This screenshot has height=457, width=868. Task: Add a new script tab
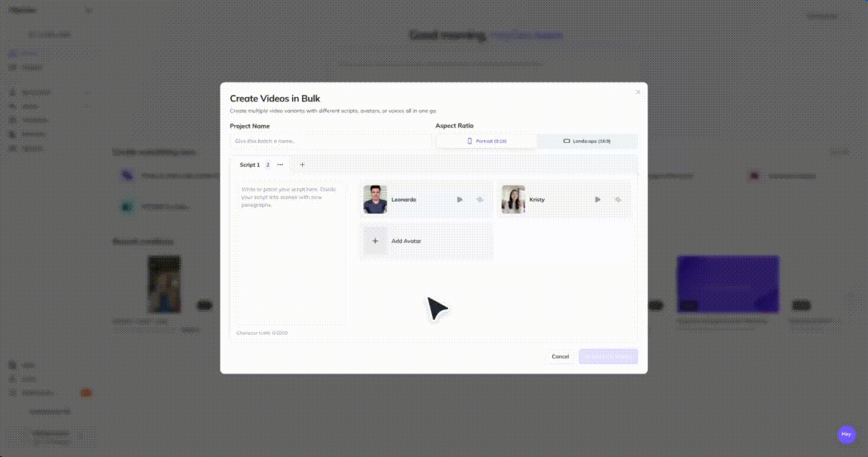(302, 164)
